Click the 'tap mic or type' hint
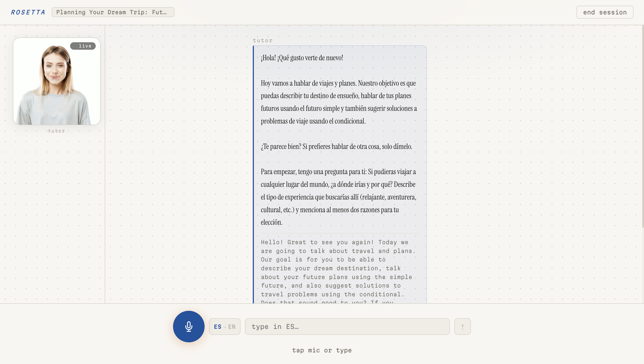This screenshot has height=364, width=644. [x=322, y=350]
